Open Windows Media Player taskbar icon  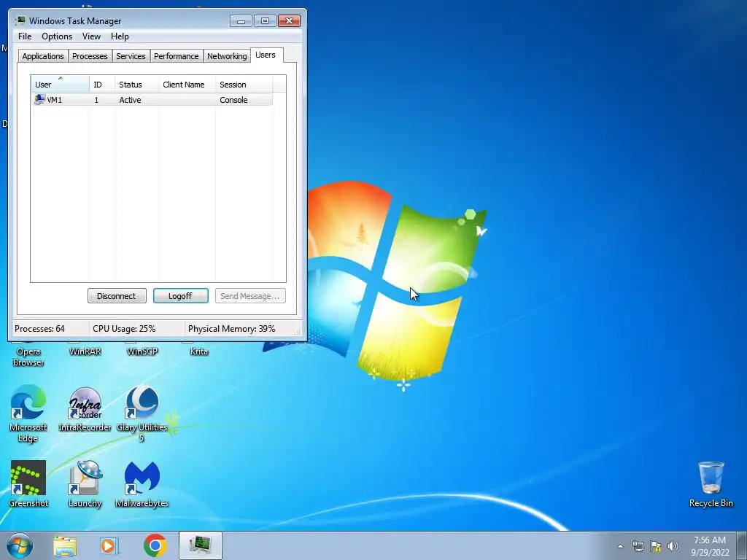pos(109,545)
